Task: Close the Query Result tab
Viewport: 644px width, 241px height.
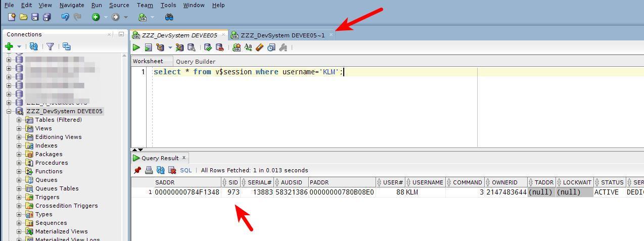Action: click(x=184, y=158)
